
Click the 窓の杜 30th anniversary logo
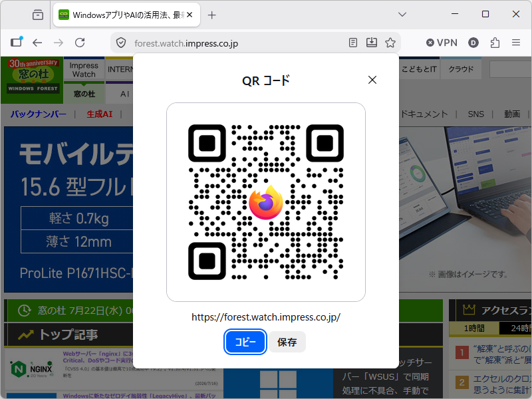(x=33, y=80)
